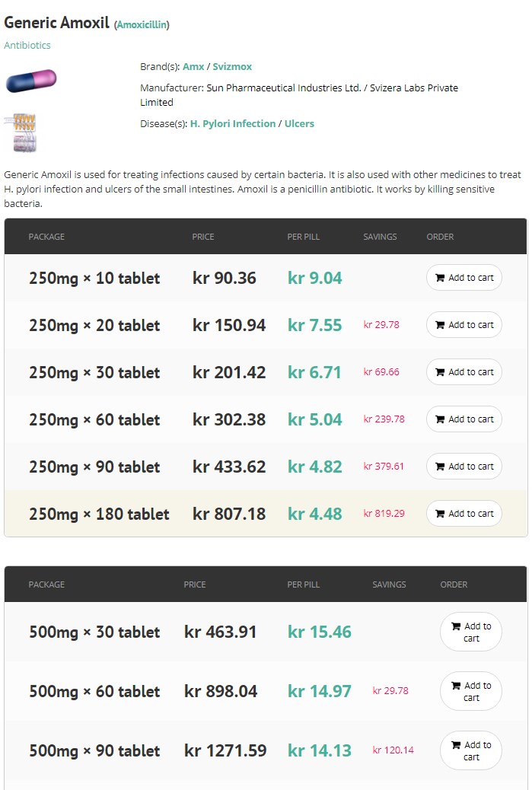Open the H. Pylori Infection link
The height and width of the screenshot is (790, 532).
(233, 124)
